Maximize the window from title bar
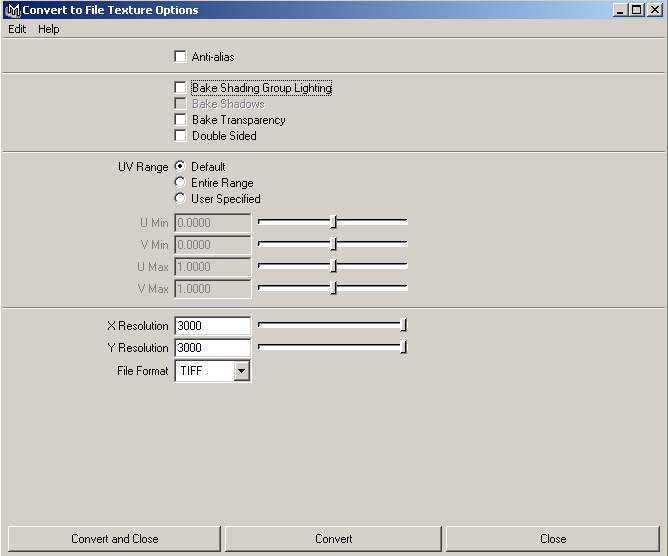 (637, 10)
